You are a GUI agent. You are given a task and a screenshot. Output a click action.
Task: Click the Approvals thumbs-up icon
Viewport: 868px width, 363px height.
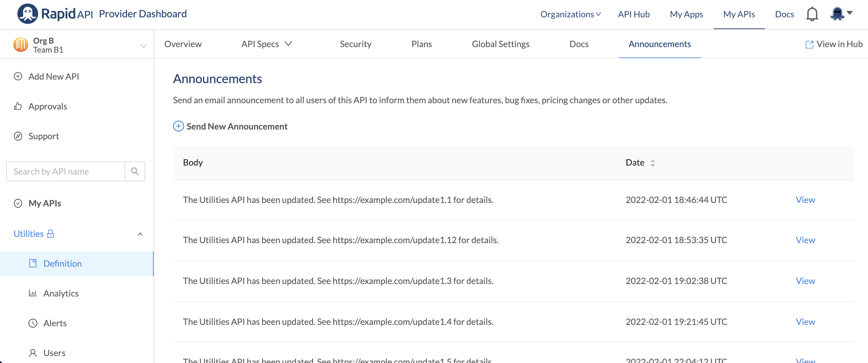coord(18,106)
